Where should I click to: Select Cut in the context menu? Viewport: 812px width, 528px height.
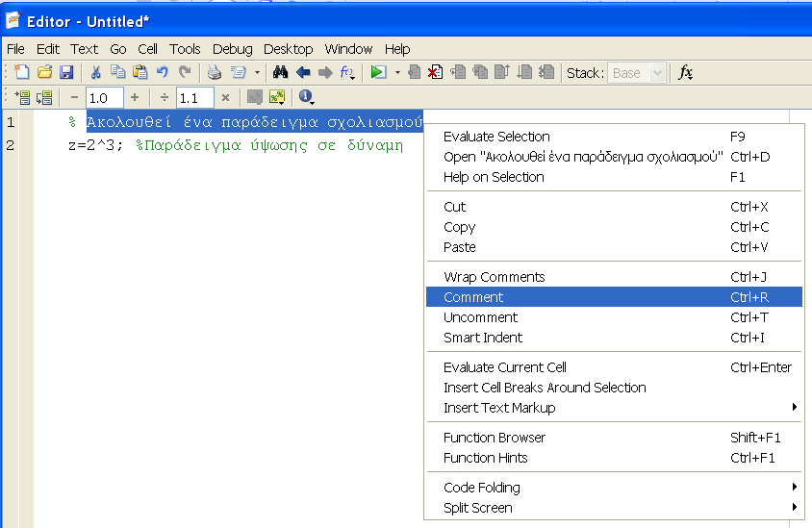[614, 207]
